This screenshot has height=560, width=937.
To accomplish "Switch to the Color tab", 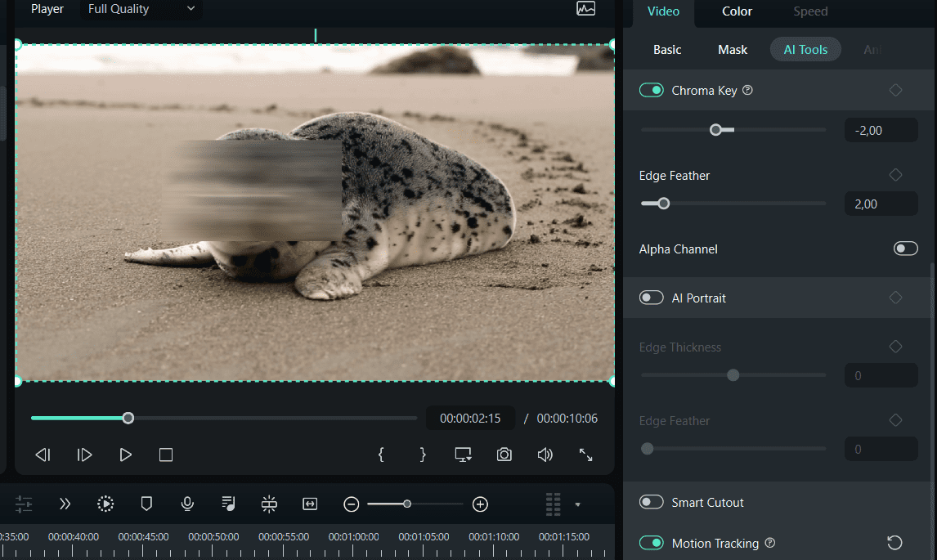I will (x=736, y=11).
